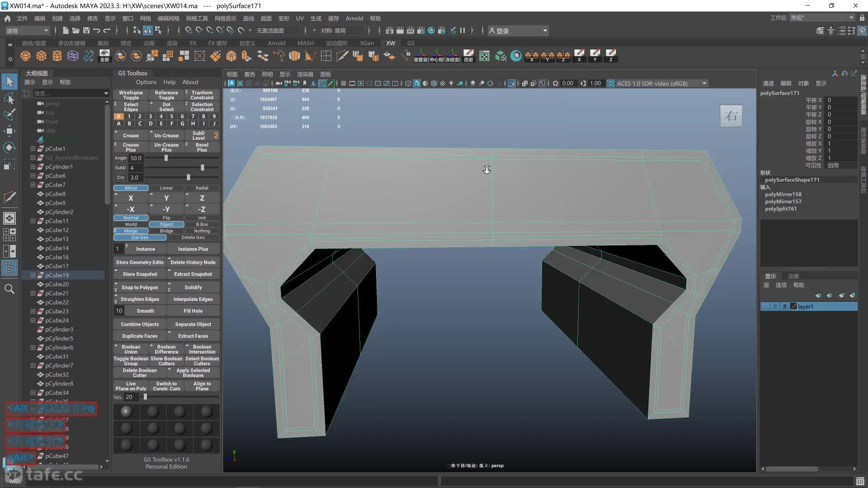Click the viewport grid display icon
The image size is (868, 488).
[x=344, y=84]
